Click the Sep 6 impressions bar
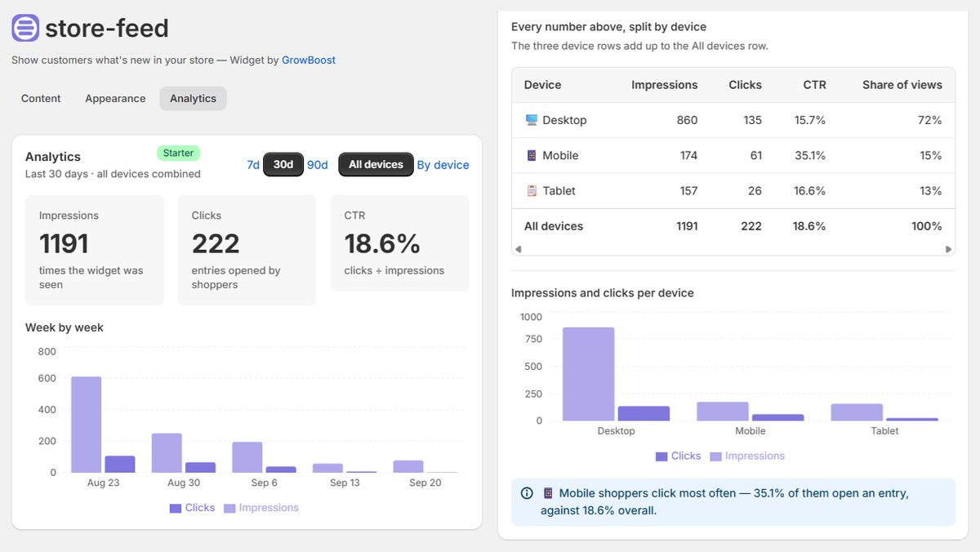This screenshot has height=552, width=980. [x=247, y=457]
